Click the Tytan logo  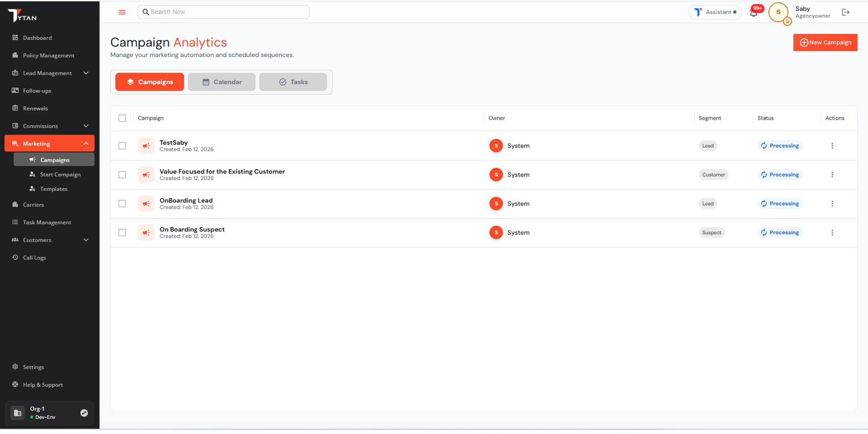click(x=23, y=15)
